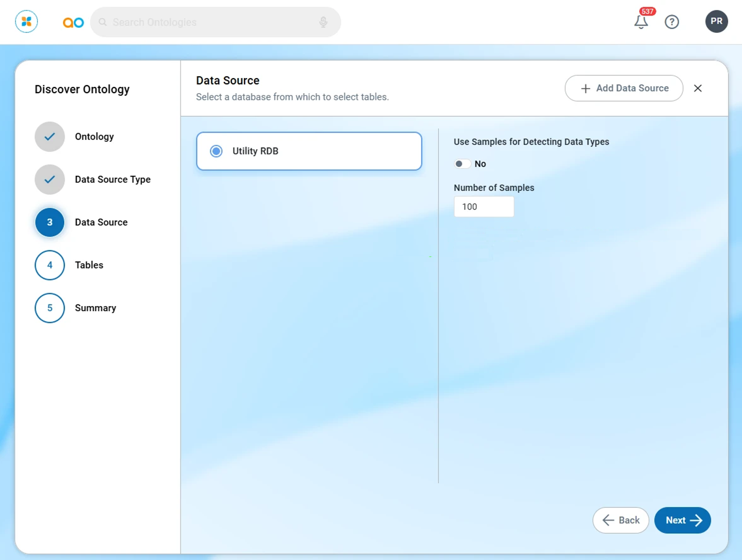Toggle Use Samples for Detecting Data Types

tap(462, 164)
